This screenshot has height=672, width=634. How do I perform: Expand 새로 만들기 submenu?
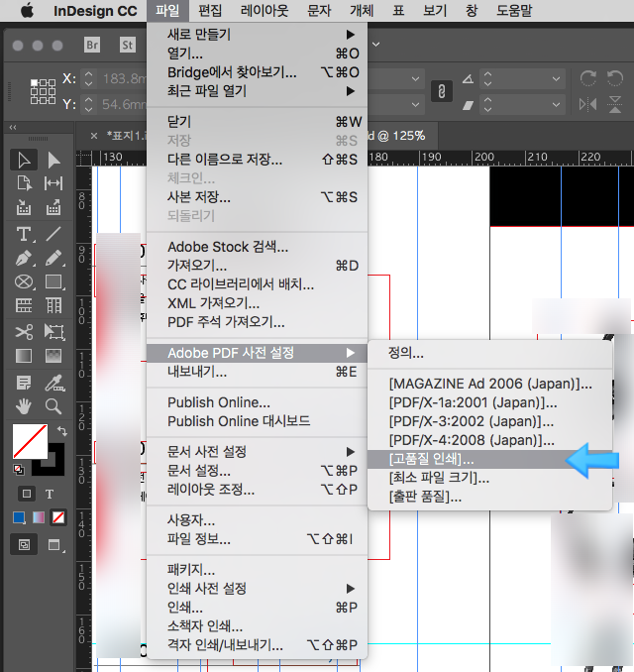tap(257, 35)
